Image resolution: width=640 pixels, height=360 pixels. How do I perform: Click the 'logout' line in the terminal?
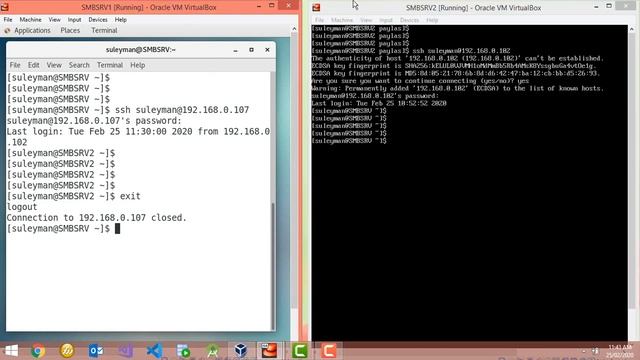22,207
